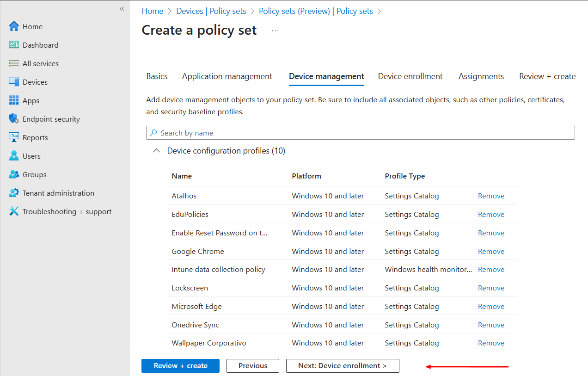The width and height of the screenshot is (588, 376).
Task: Select the Lockscreen profile name
Action: point(190,288)
